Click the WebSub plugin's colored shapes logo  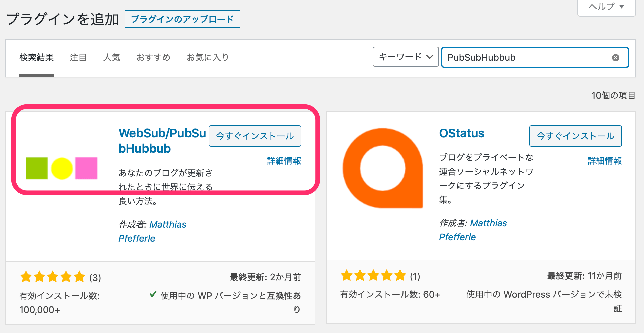(61, 168)
